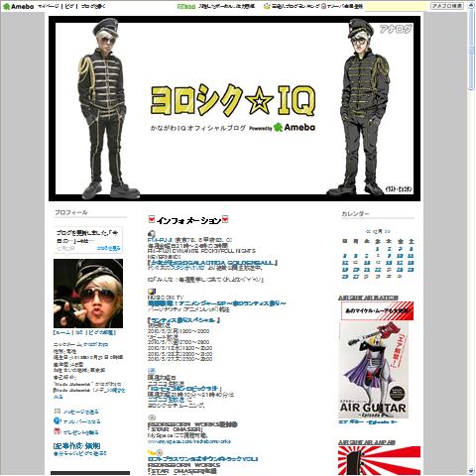Image resolution: width=476 pixels, height=476 pixels.
Task: Click the Powered by Ameba logo in banner
Action: pos(282,128)
